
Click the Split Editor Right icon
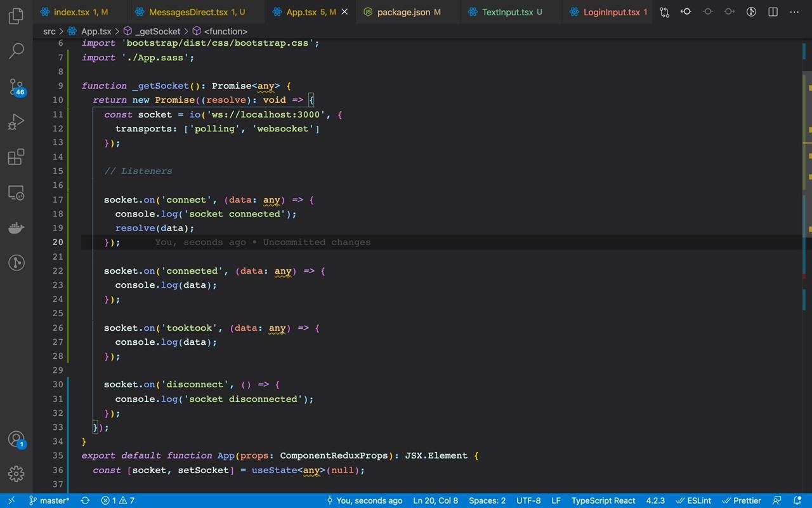[773, 12]
